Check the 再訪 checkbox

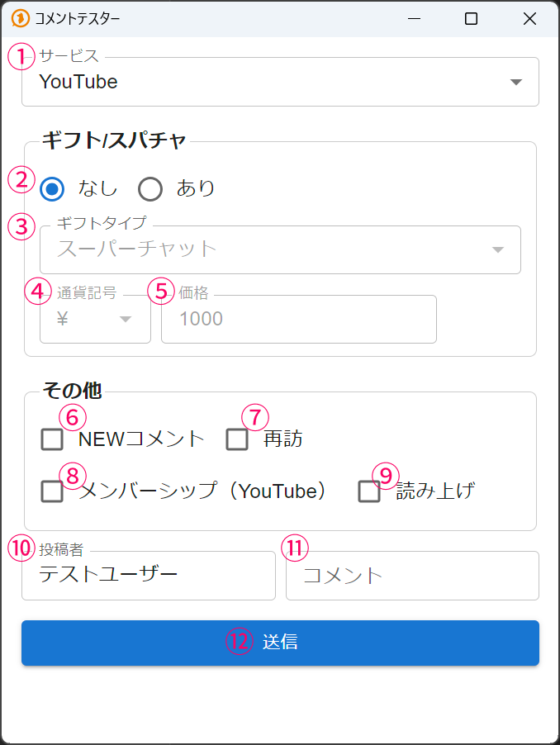[237, 439]
